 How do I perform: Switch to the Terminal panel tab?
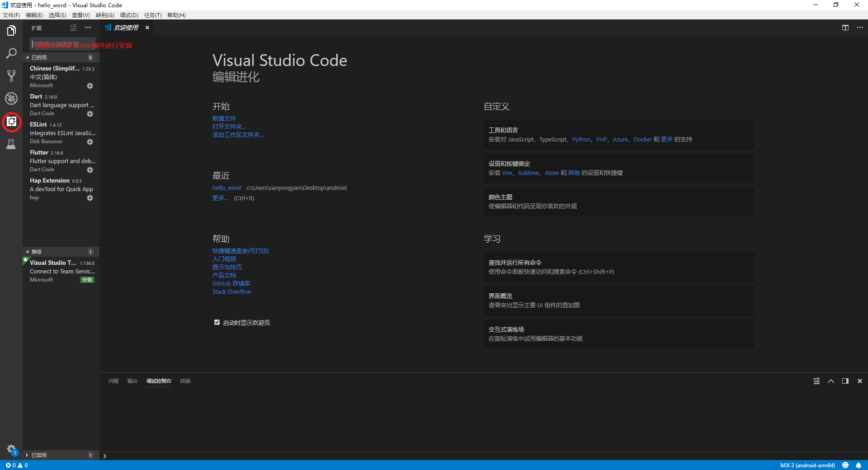(x=185, y=381)
